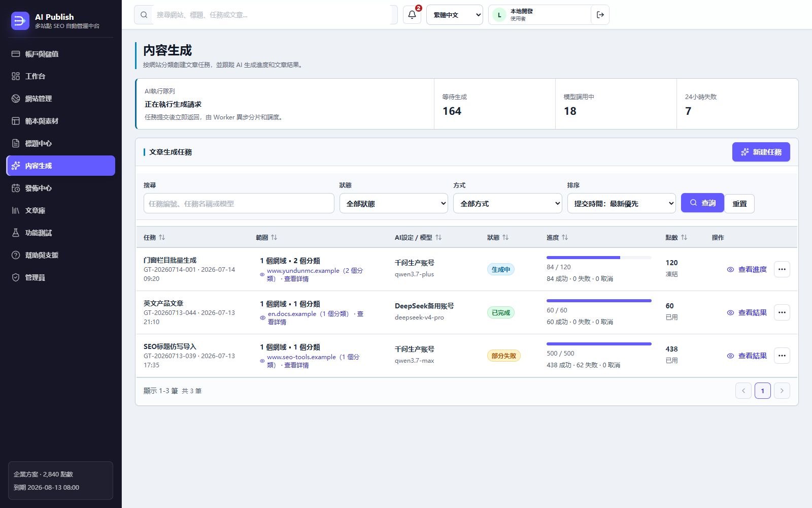Click the 模型調用中 18 stat card
This screenshot has height=508, width=812.
pos(616,104)
